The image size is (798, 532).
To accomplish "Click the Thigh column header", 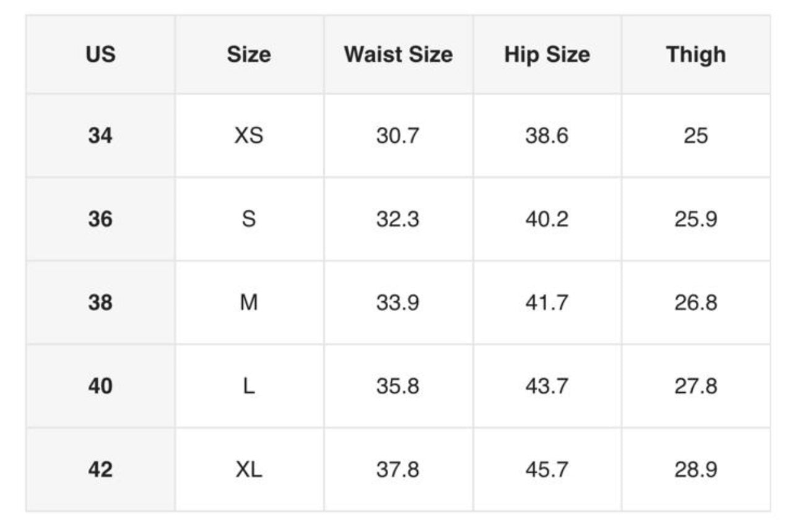I will coord(696,54).
